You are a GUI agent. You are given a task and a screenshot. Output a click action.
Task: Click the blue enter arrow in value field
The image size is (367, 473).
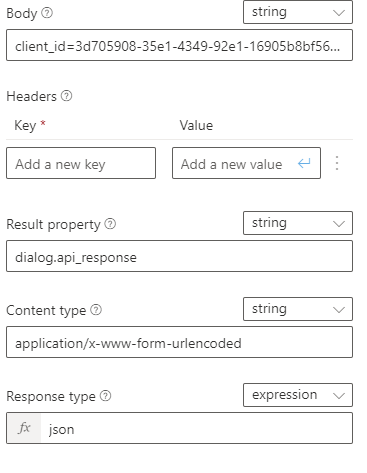pyautogui.click(x=304, y=163)
